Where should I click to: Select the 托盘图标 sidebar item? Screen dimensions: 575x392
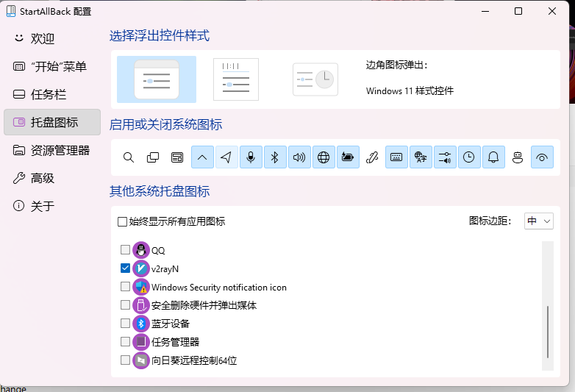(x=52, y=122)
